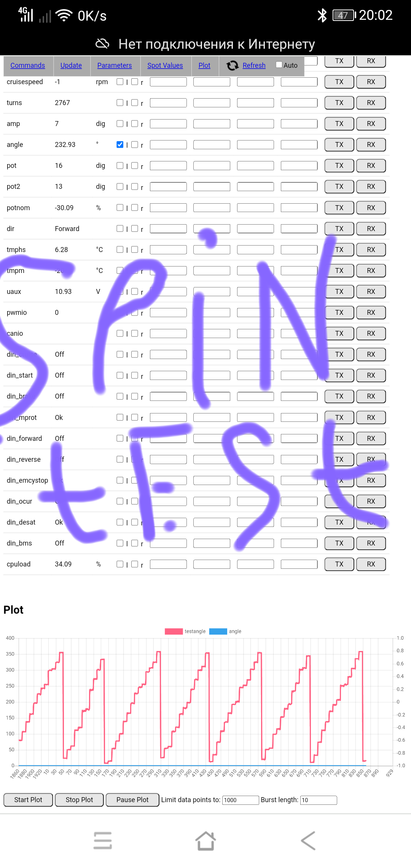Tap the Android back arrow icon

308,841
